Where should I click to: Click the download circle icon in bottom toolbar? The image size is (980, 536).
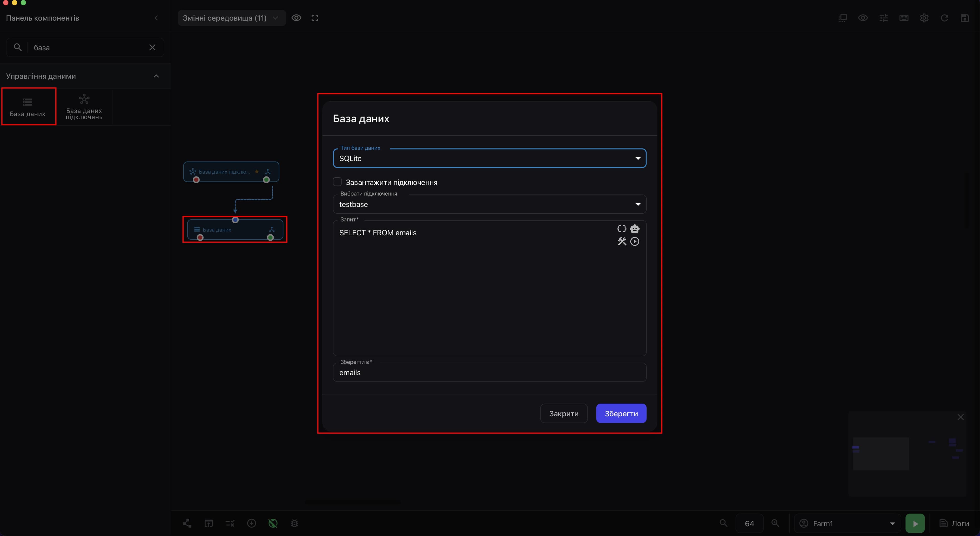point(251,523)
